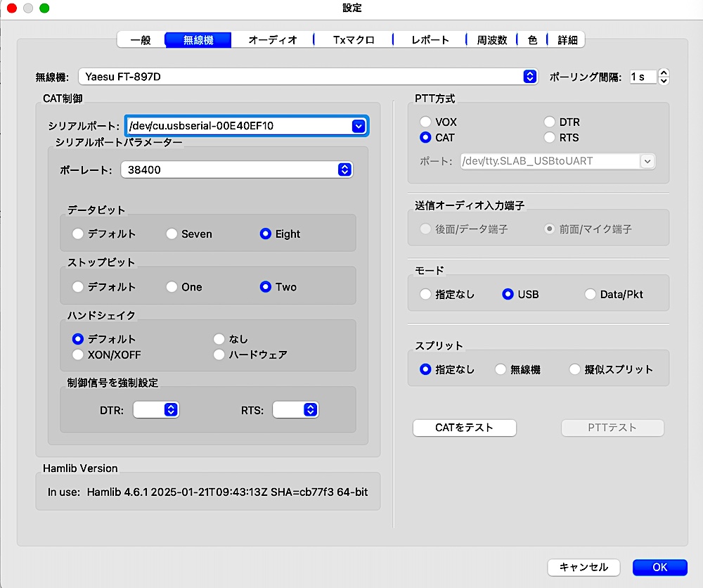The height and width of the screenshot is (588, 703).
Task: Go to the Txマクロ tab
Action: click(354, 40)
